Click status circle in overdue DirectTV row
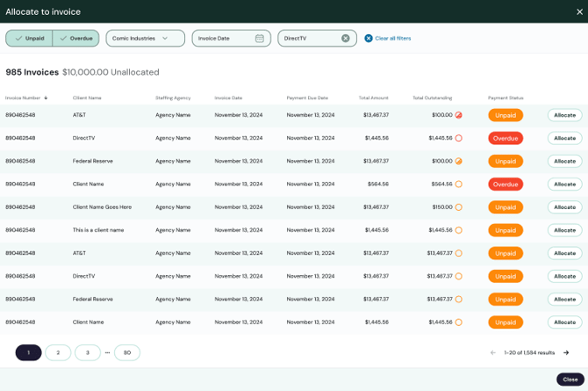Image resolution: width=588 pixels, height=391 pixels. click(459, 138)
